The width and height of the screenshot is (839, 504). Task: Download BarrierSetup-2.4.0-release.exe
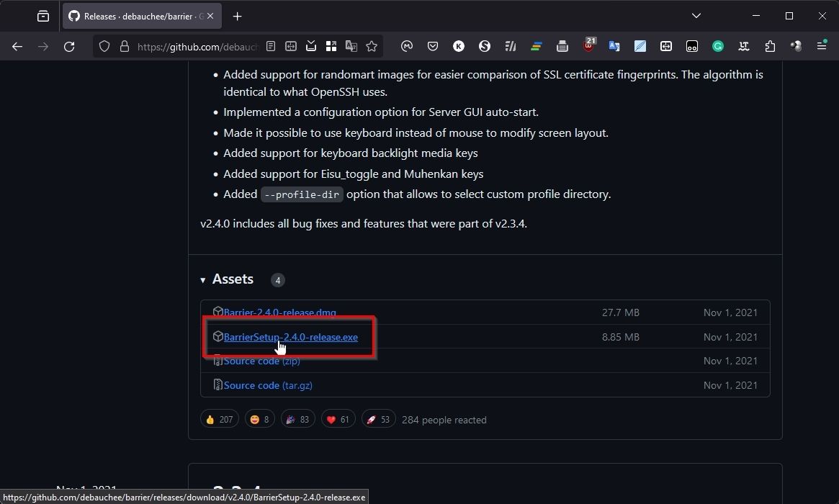coord(290,336)
